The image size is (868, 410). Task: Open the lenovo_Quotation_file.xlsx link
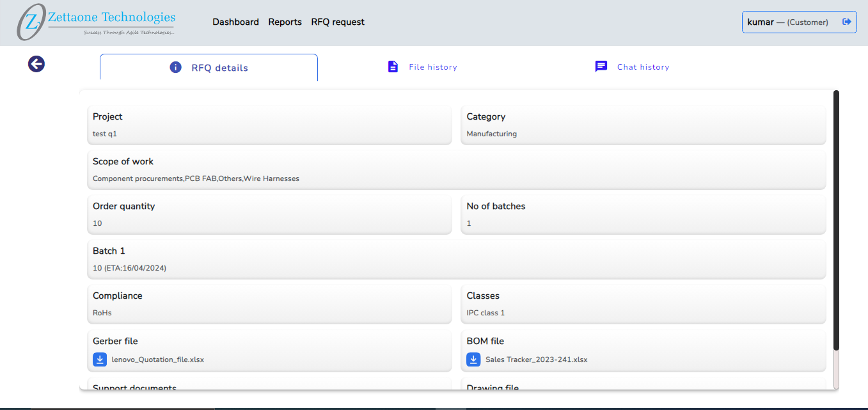[x=157, y=359]
